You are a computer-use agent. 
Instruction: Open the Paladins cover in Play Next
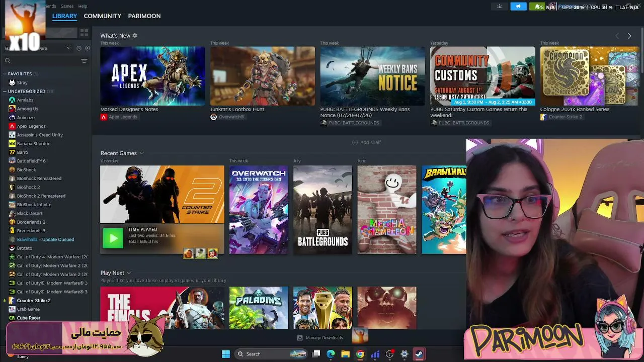[x=259, y=308]
